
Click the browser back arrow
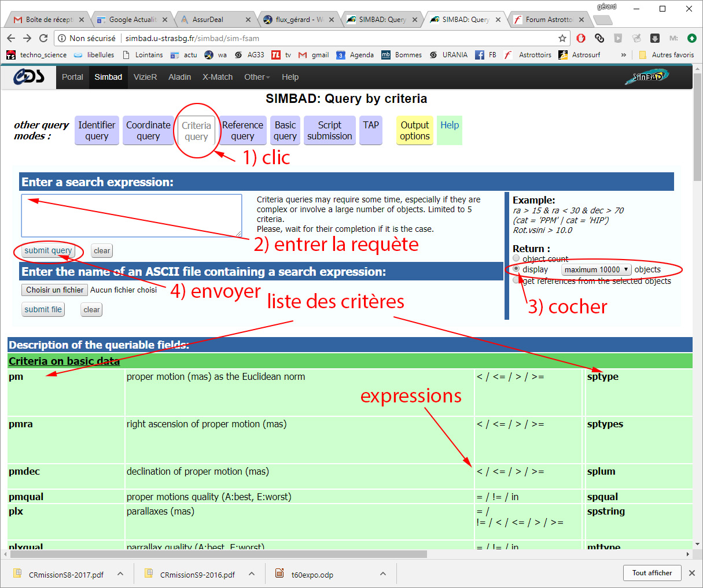coord(11,38)
